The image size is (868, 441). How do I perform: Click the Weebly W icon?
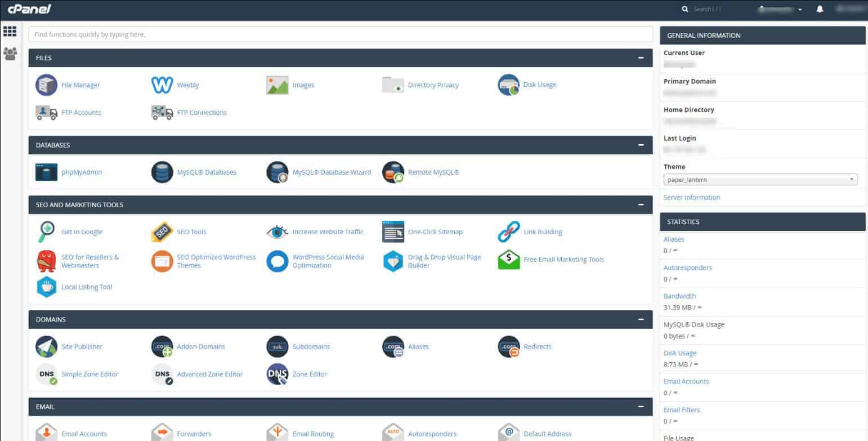[162, 85]
